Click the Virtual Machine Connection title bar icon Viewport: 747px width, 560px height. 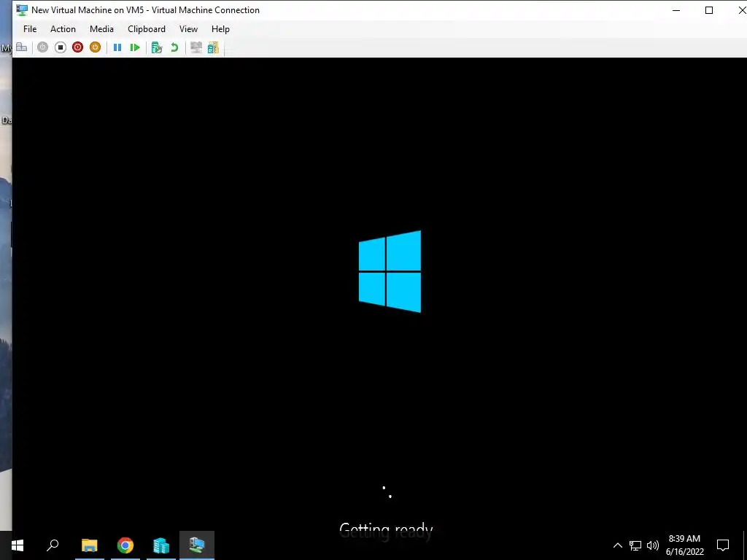pos(22,10)
